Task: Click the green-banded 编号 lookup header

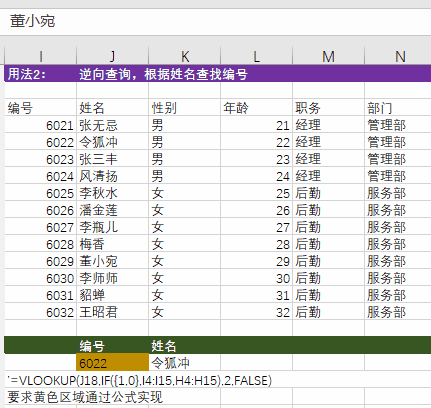Action: point(113,345)
